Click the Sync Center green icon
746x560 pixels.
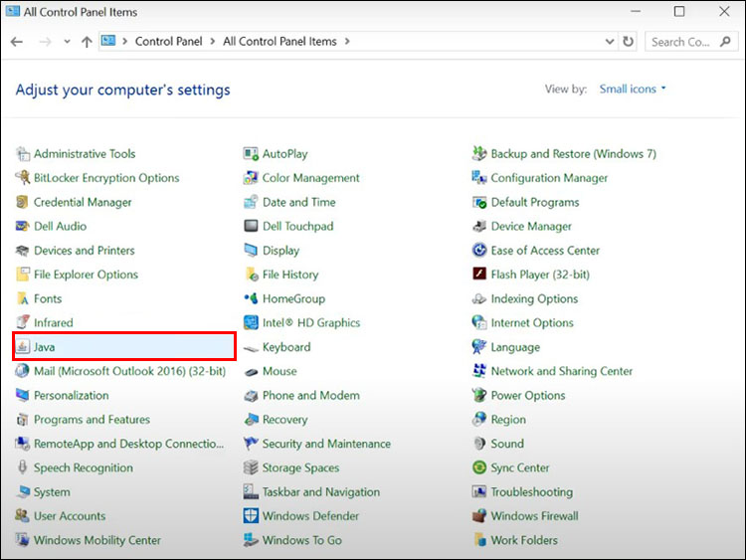pos(479,468)
